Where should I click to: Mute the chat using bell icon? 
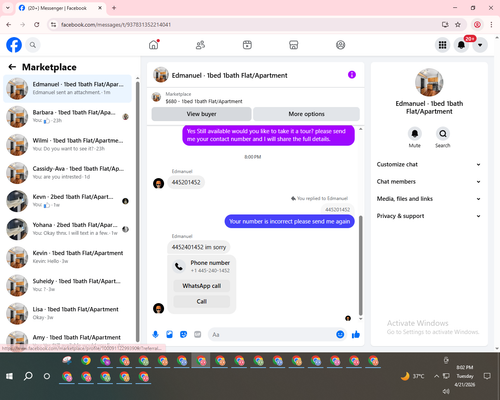point(415,134)
